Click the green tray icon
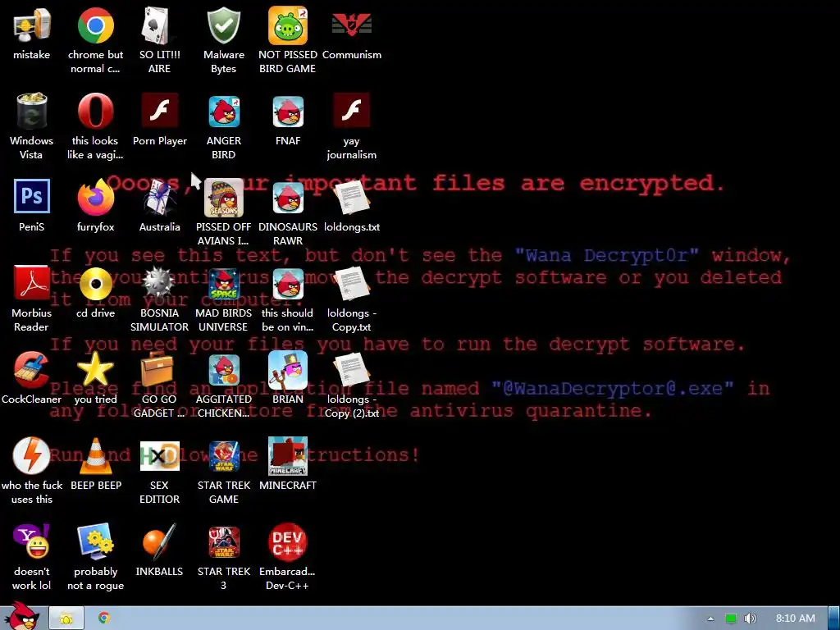This screenshot has height=630, width=840. (731, 619)
